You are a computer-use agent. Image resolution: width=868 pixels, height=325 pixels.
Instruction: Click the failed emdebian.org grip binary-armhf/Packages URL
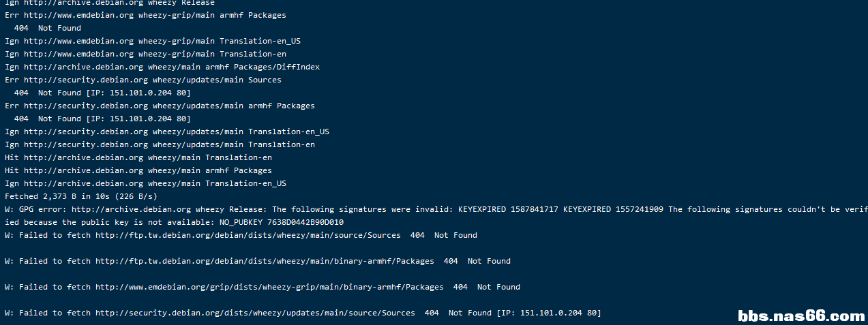[x=269, y=287]
